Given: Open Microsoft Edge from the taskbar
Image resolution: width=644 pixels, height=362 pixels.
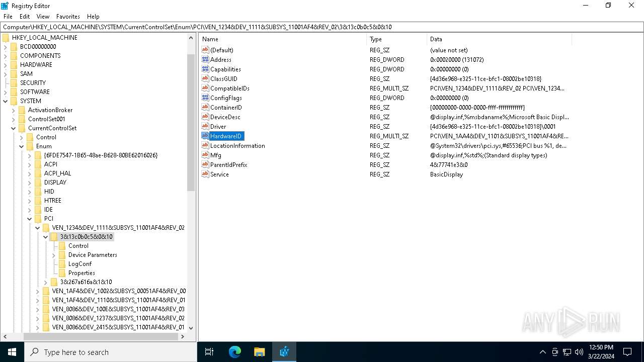Looking at the screenshot, I should 235,352.
